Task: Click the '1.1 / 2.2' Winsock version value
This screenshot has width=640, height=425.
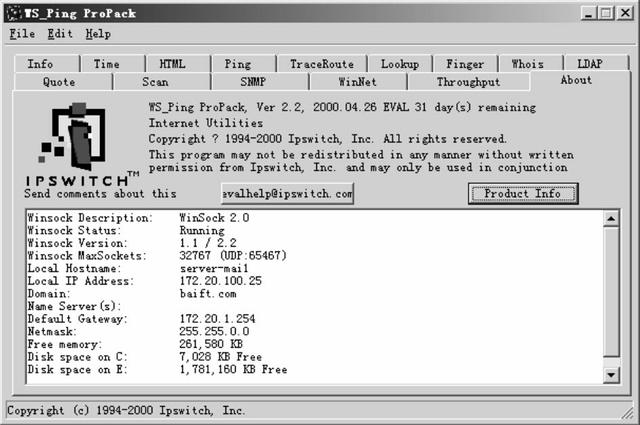Action: pos(208,243)
